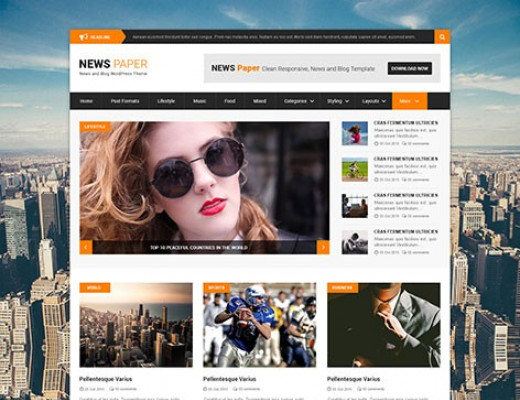
Task: Click the comments icon under Business post
Action: [360, 389]
